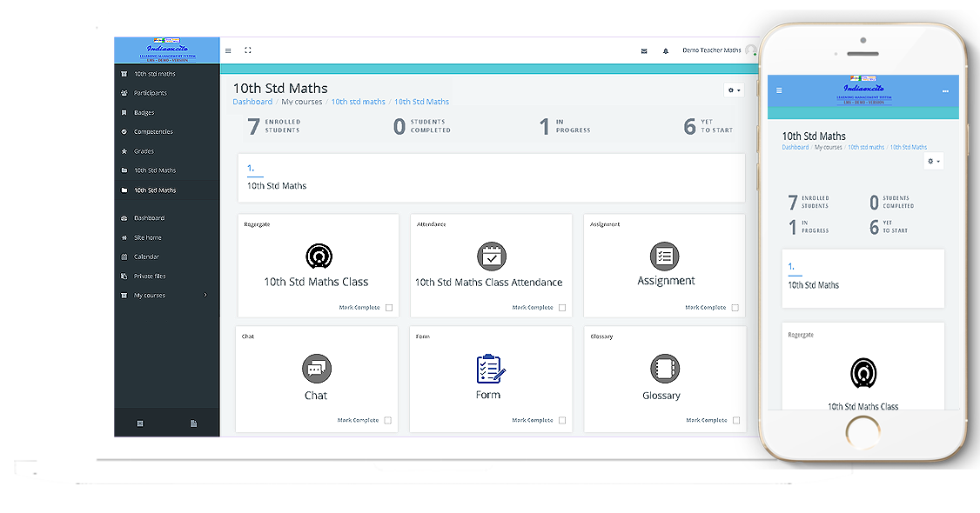Open the 10th Std Maths Class activity icon
Screen dimensions: 980x513
[x=319, y=256]
